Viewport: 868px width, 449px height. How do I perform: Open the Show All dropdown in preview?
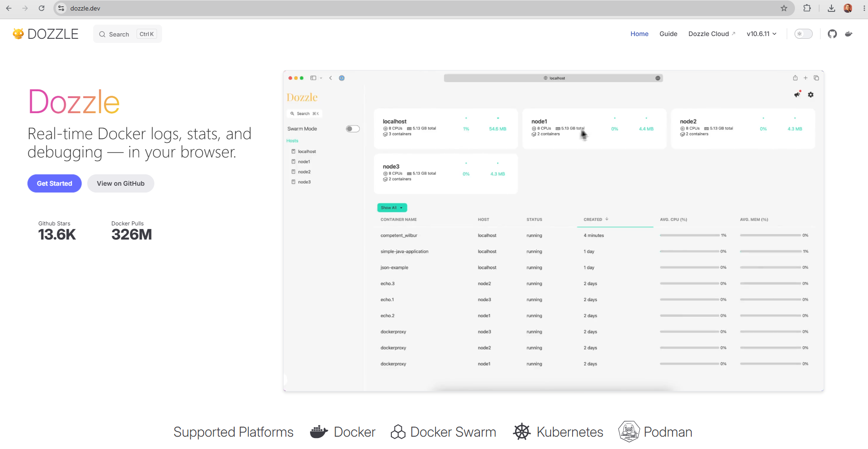(x=392, y=208)
